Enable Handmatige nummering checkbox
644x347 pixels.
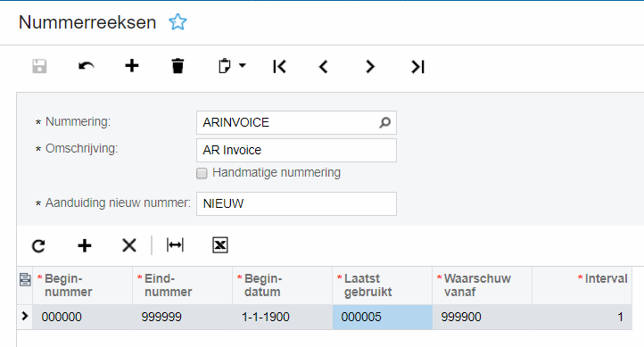202,173
